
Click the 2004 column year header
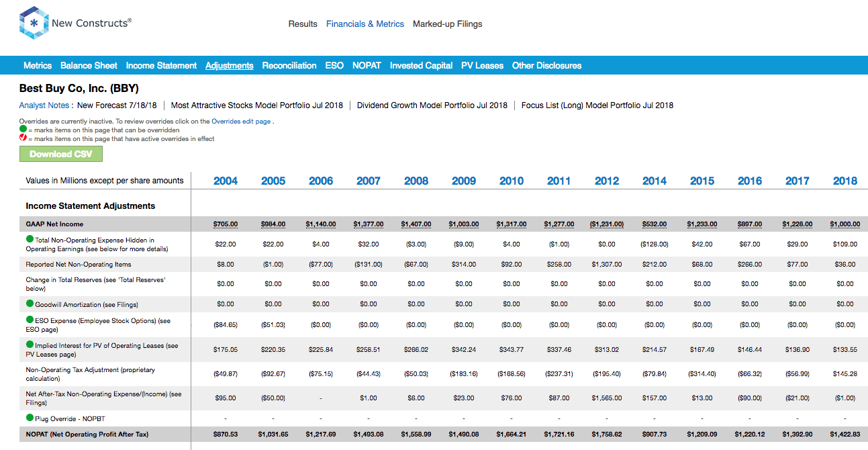226,181
